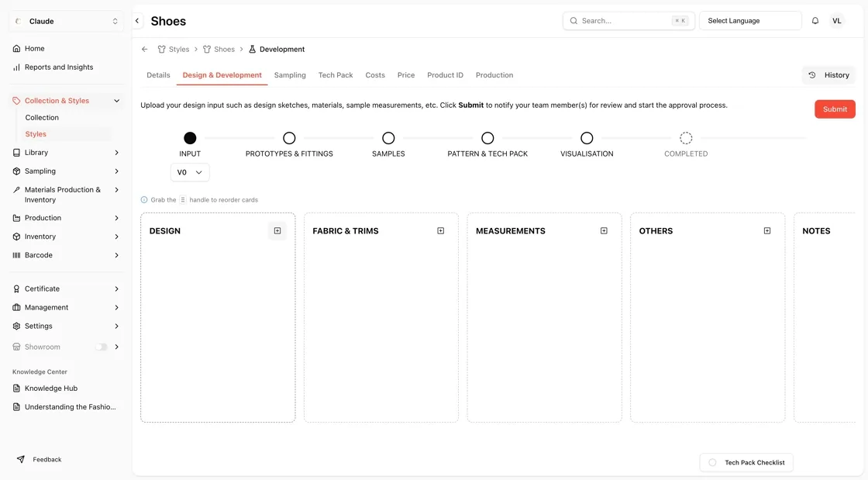Image resolution: width=868 pixels, height=480 pixels.
Task: Expand the Sampling menu chevron
Action: click(x=117, y=171)
